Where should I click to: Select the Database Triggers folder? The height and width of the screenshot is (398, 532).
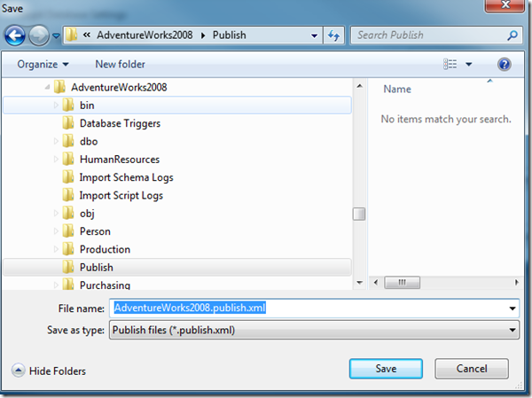120,123
